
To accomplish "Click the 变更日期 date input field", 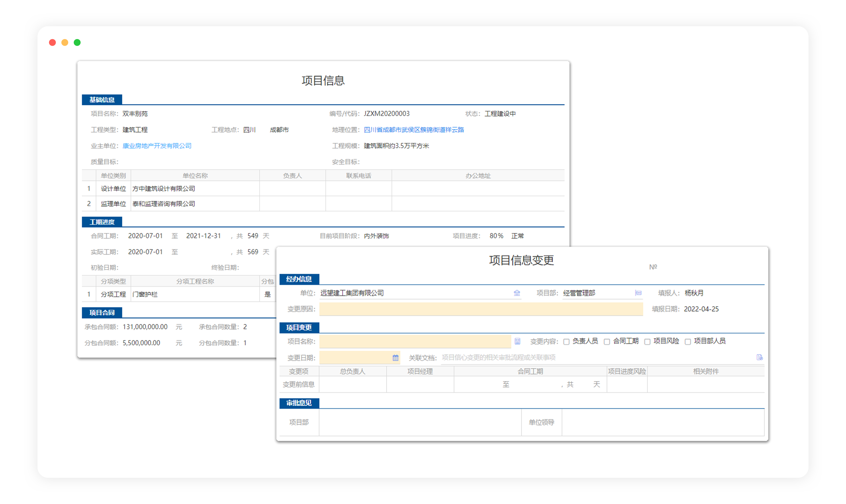I will 359,358.
